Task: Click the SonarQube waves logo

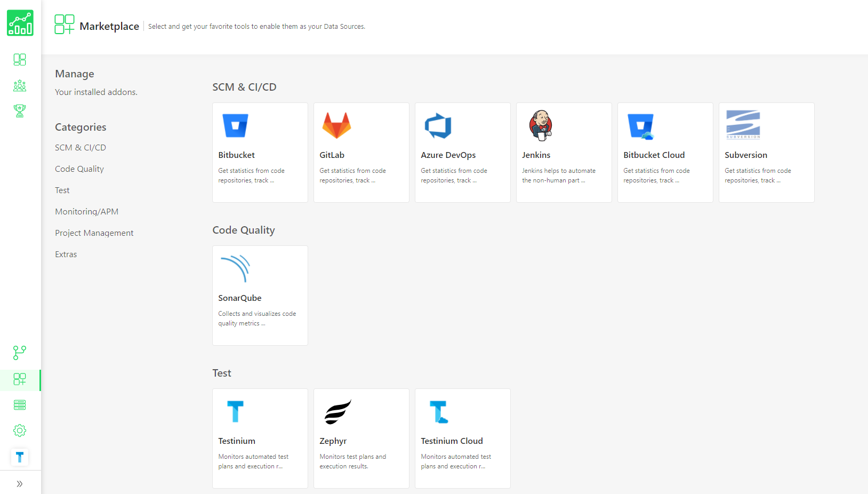Action: tap(236, 268)
